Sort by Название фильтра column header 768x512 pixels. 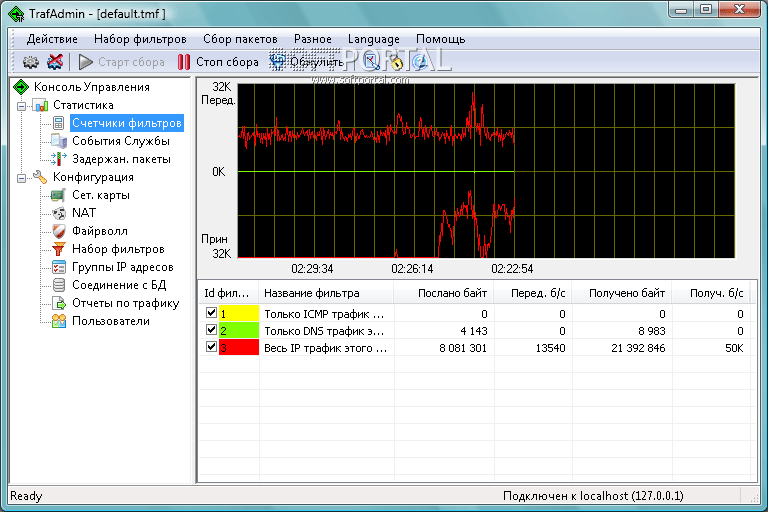(326, 293)
